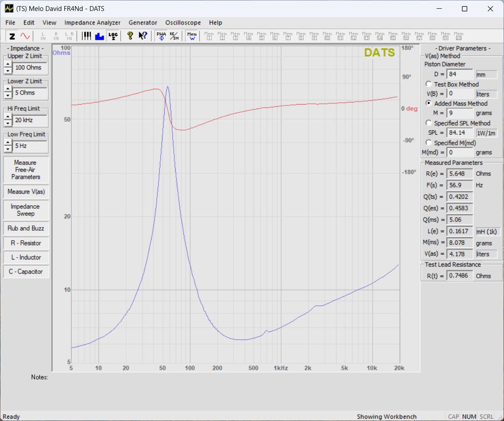Select the Z impedance analyzer toolbar icon
504x421 pixels.
12,36
